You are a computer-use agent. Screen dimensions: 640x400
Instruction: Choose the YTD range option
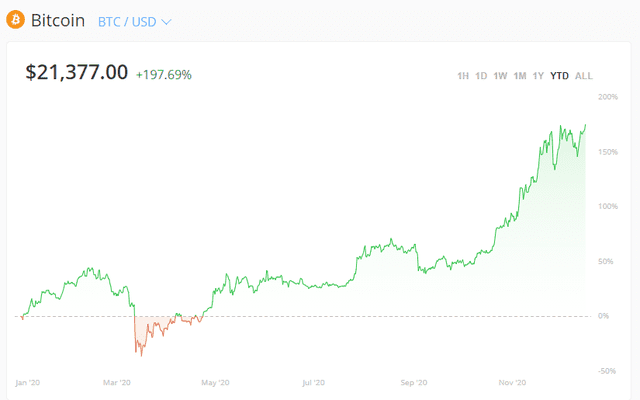tap(559, 76)
